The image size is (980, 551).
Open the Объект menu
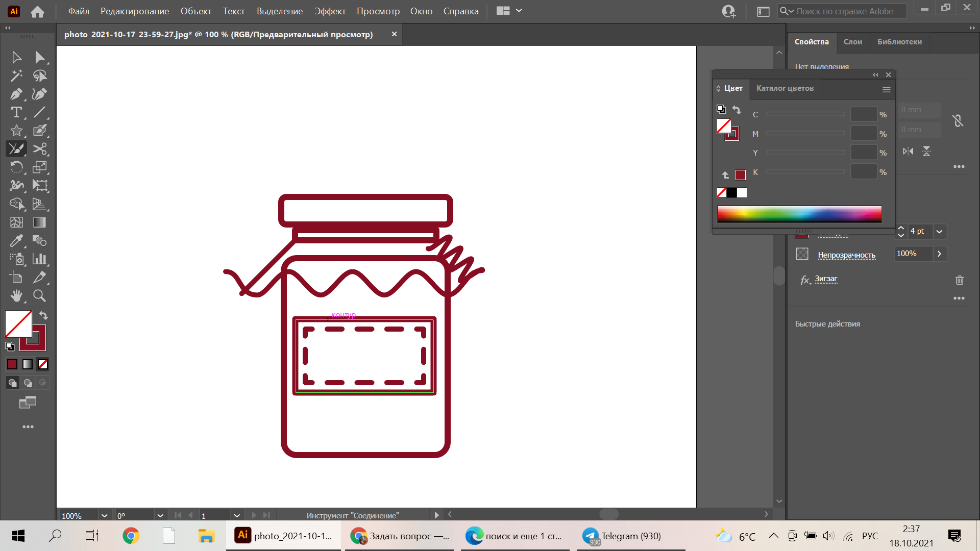pos(195,11)
